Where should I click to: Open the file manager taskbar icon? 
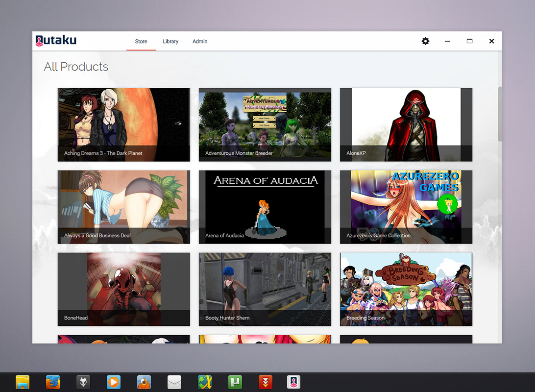23,382
